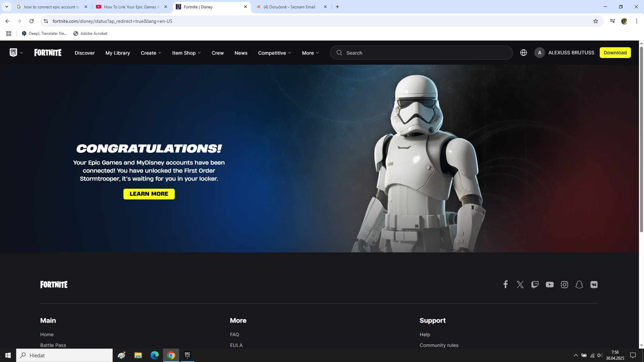The image size is (644, 362).
Task: Open the Battle Pass footer link
Action: pyautogui.click(x=53, y=345)
